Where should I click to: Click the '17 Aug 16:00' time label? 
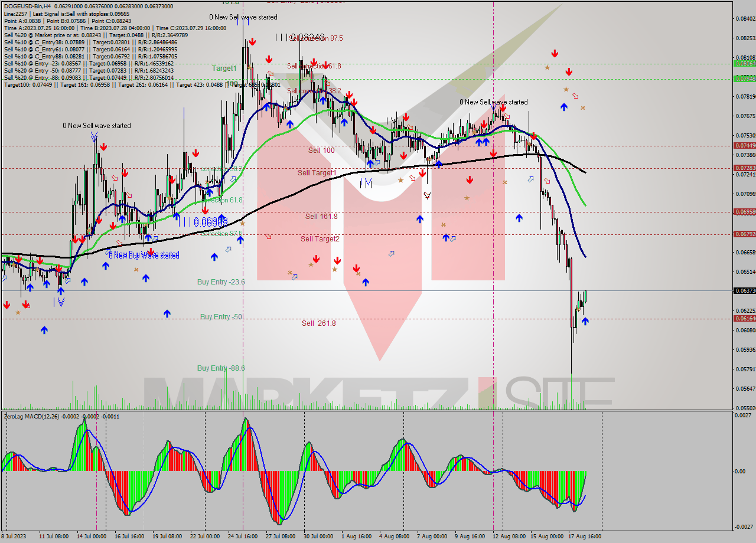pyautogui.click(x=585, y=537)
